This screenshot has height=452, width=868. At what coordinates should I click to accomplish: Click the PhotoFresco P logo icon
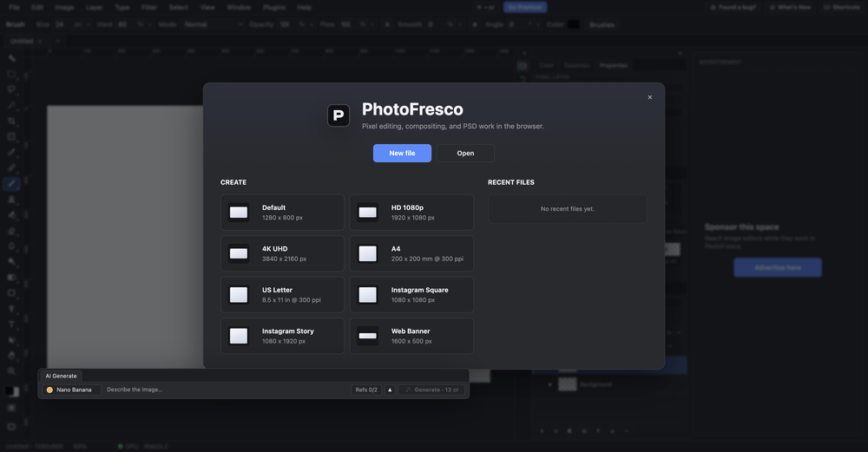tap(339, 115)
